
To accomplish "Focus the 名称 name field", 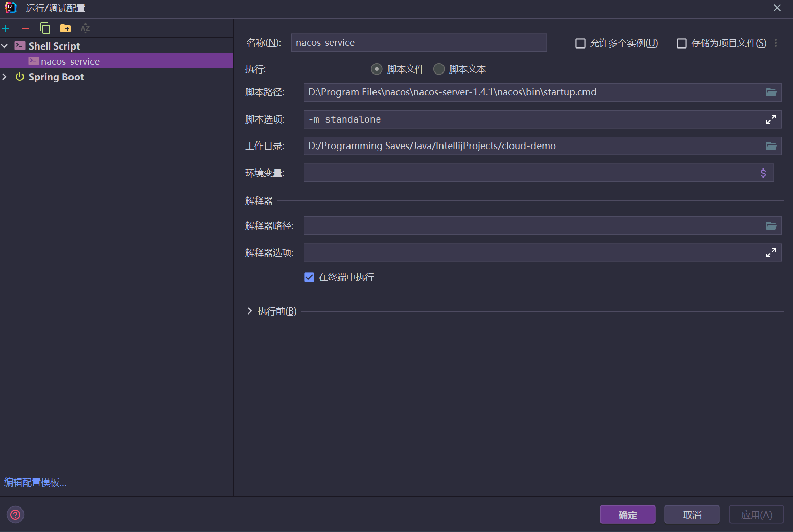I will 419,43.
